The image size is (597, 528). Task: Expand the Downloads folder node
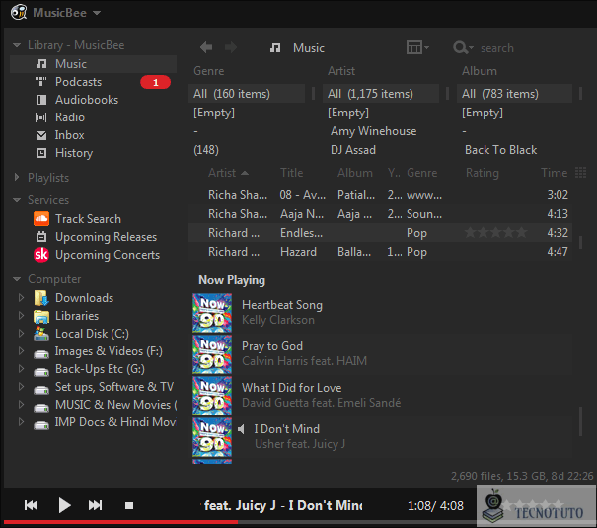pyautogui.click(x=21, y=297)
